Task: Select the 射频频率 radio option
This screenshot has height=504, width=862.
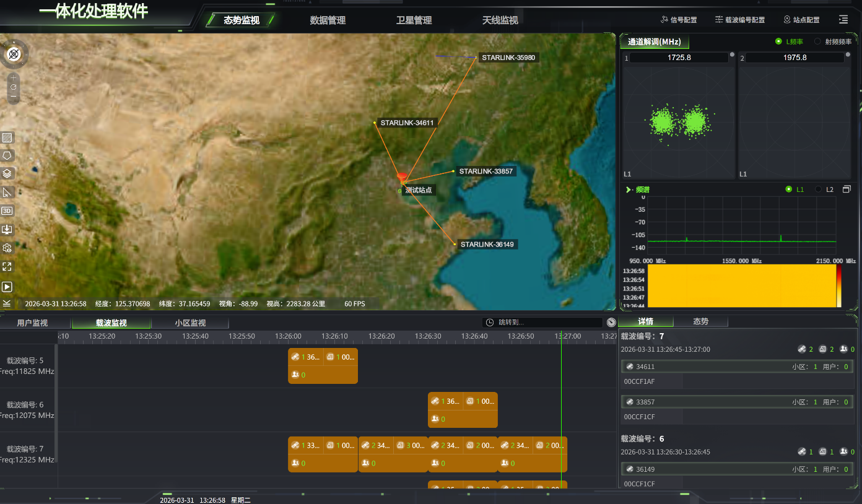Action: click(x=817, y=41)
